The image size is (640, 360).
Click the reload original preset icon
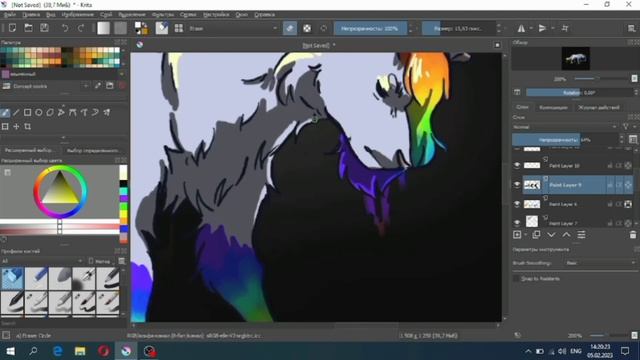[324, 28]
